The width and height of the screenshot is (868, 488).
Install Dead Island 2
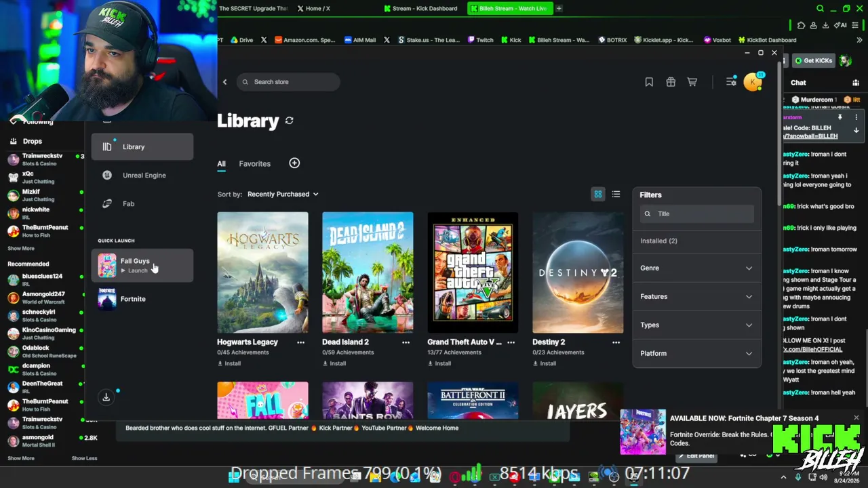click(x=334, y=364)
